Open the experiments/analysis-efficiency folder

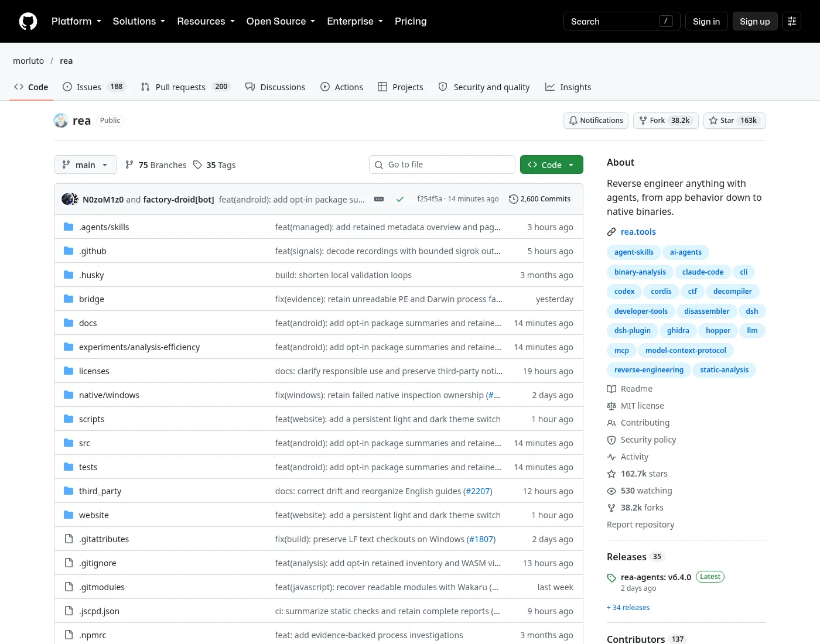139,347
